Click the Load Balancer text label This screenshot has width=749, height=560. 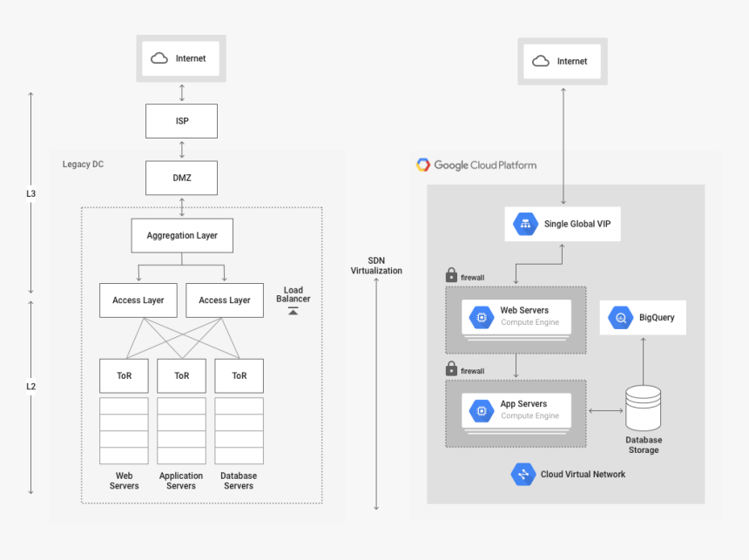294,294
